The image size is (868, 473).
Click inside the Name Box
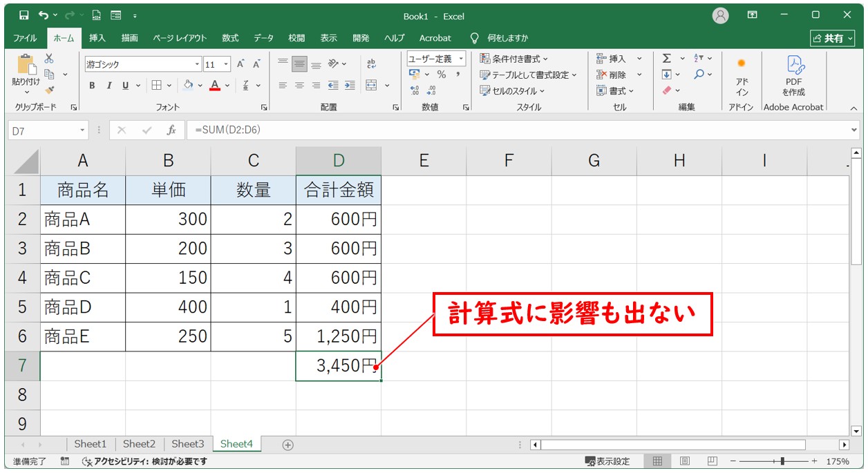pyautogui.click(x=43, y=130)
